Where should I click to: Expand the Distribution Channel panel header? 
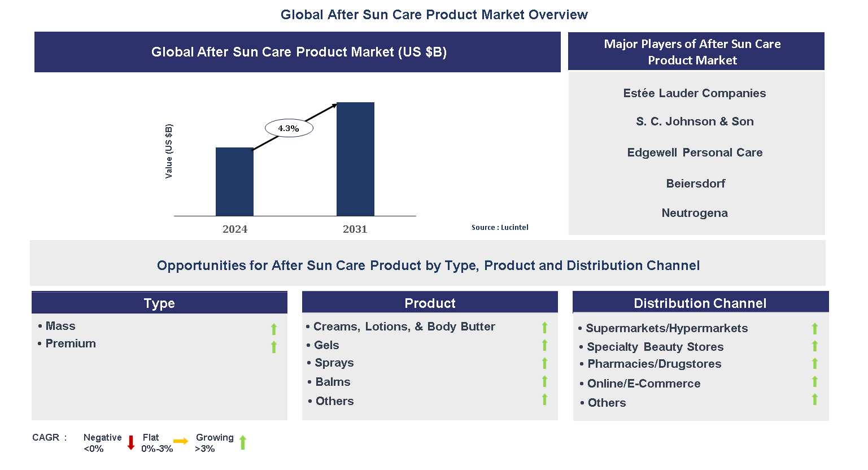point(700,303)
